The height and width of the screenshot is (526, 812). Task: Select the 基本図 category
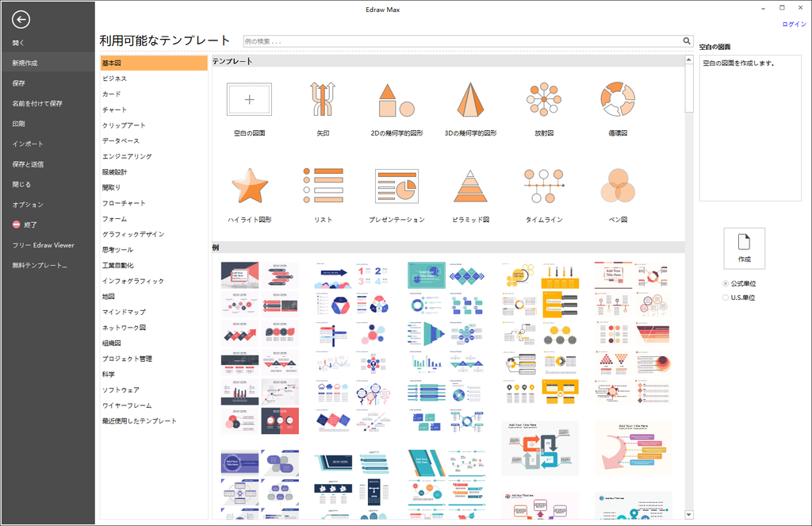[154, 63]
